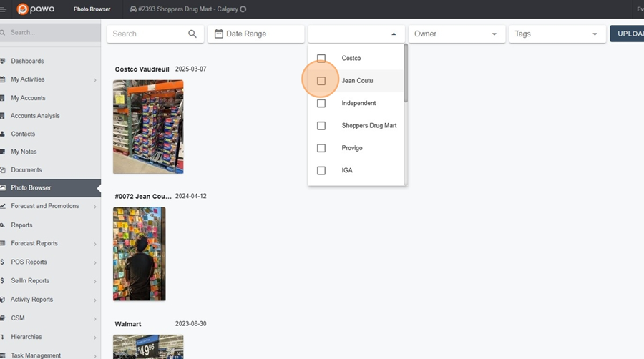Click the car icon beside Shoppers Drug Mart

[x=133, y=9]
